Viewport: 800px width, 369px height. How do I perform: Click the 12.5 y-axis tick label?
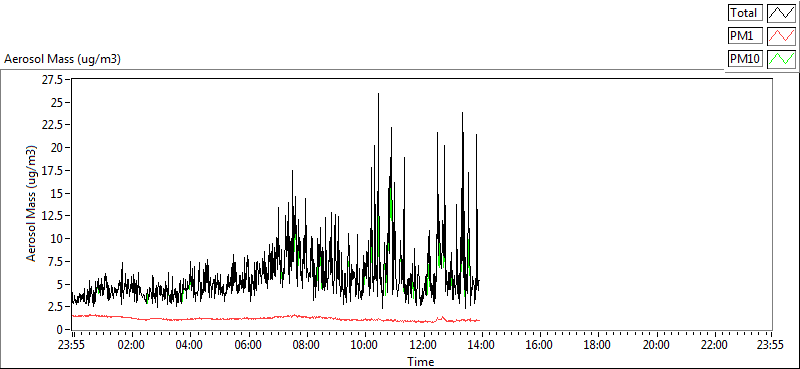(x=53, y=216)
